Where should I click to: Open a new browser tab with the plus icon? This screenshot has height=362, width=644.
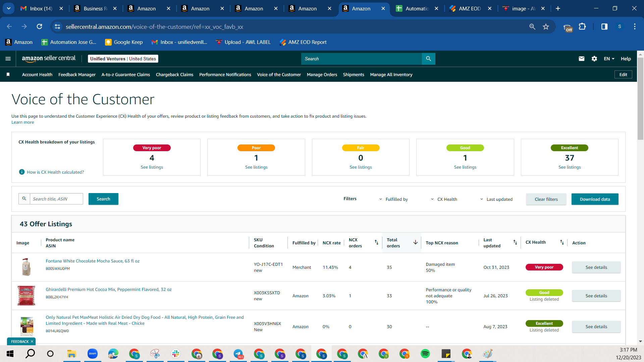558,9
